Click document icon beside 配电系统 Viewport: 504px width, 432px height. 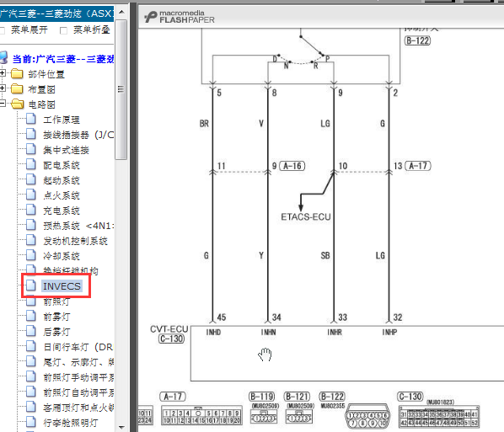31,164
